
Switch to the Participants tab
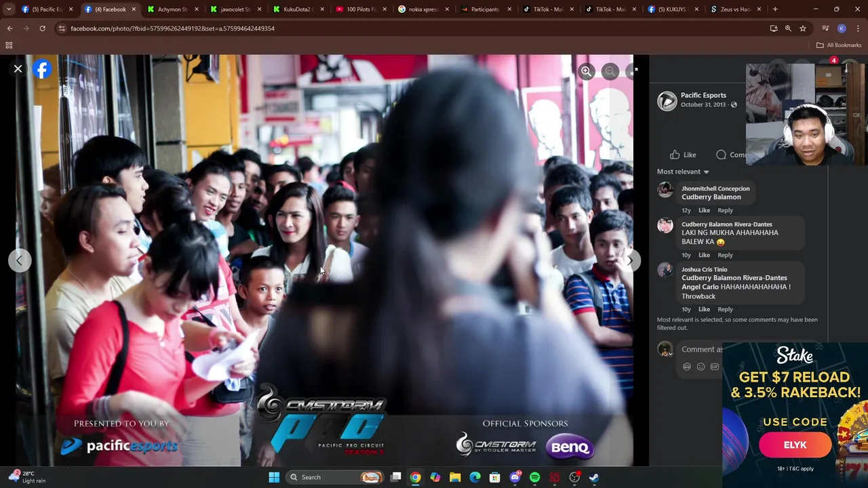tap(484, 9)
